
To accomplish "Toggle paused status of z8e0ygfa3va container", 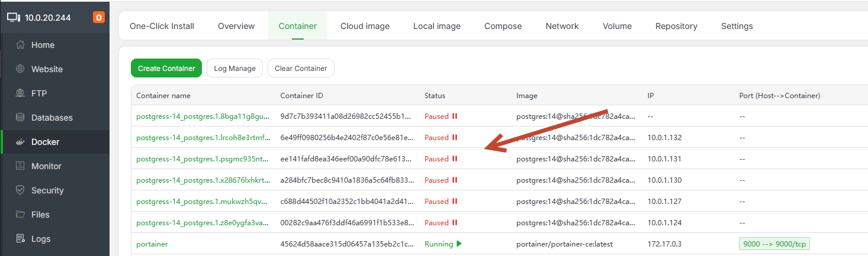I will point(455,223).
